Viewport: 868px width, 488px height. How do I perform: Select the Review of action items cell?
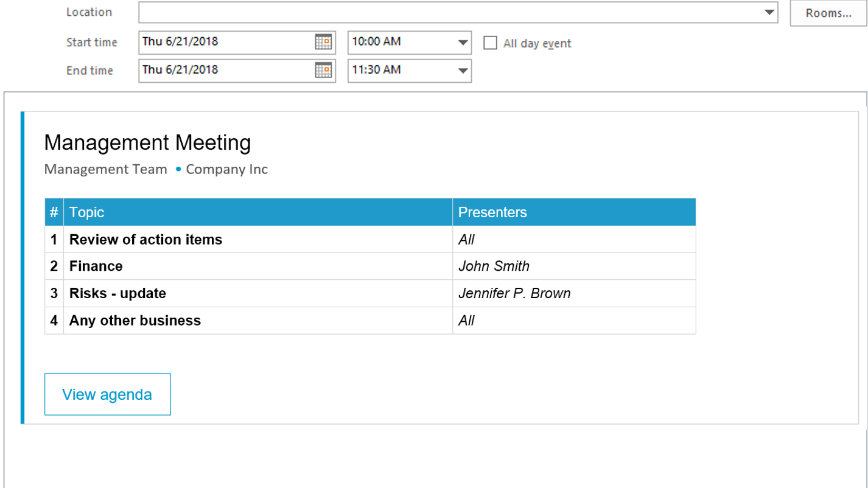[258, 239]
